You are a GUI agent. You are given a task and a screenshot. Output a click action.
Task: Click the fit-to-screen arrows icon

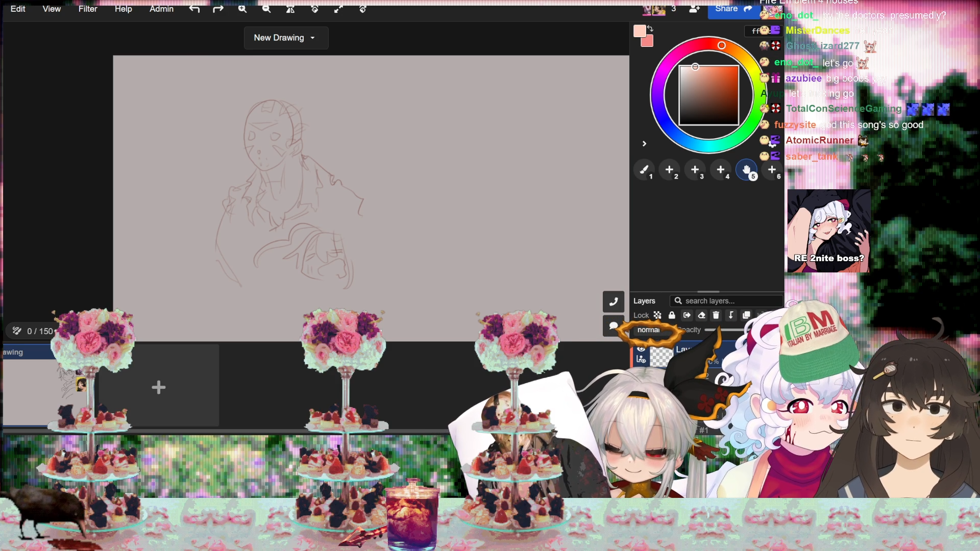[338, 9]
